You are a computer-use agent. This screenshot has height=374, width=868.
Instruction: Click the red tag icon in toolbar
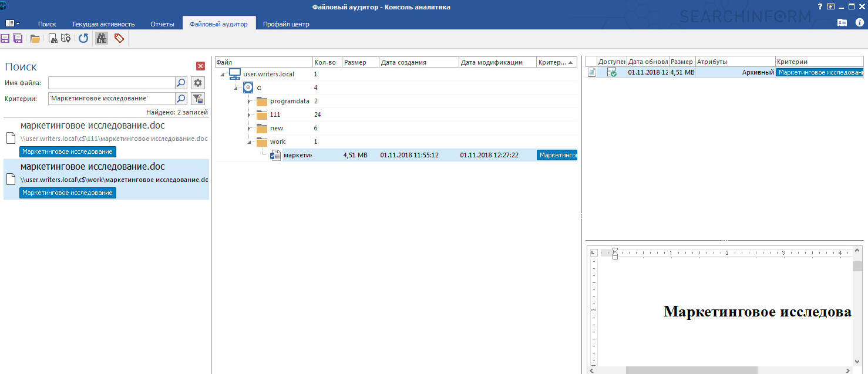point(119,39)
